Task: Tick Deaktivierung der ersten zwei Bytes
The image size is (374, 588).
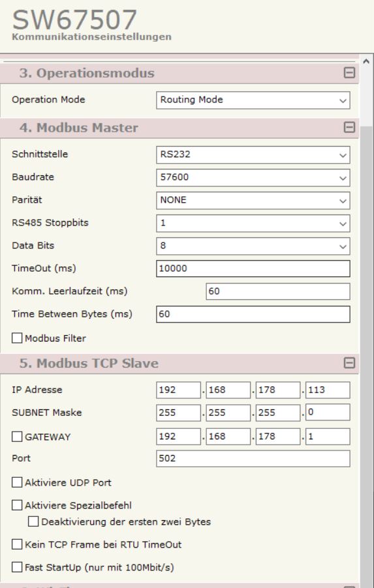Action: (33, 522)
